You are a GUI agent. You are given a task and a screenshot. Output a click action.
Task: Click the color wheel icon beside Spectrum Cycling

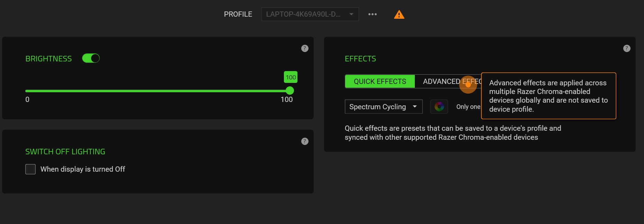[439, 106]
